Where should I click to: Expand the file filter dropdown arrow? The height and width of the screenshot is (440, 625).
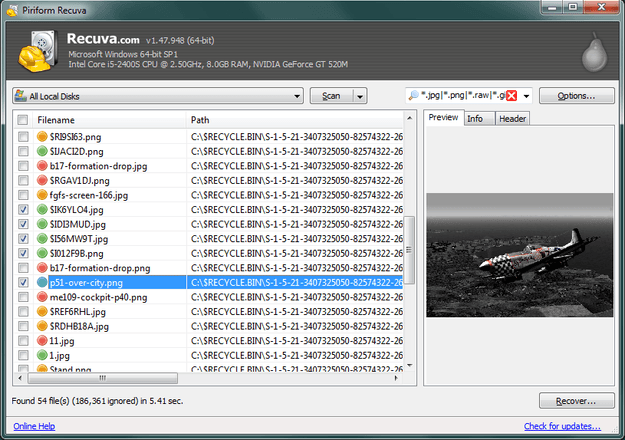click(526, 96)
